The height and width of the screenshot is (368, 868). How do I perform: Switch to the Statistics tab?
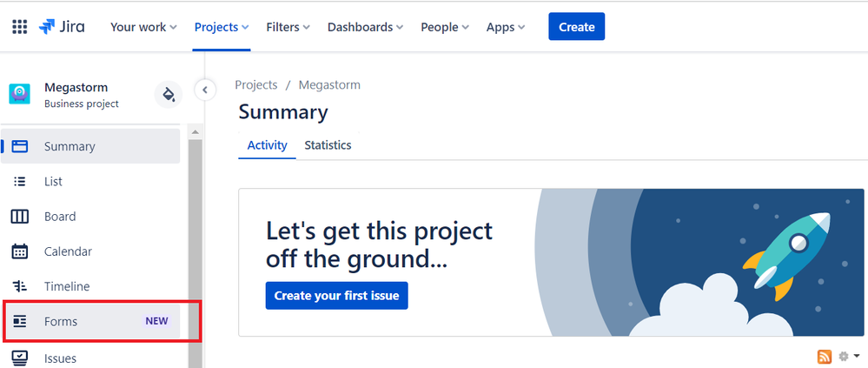328,146
